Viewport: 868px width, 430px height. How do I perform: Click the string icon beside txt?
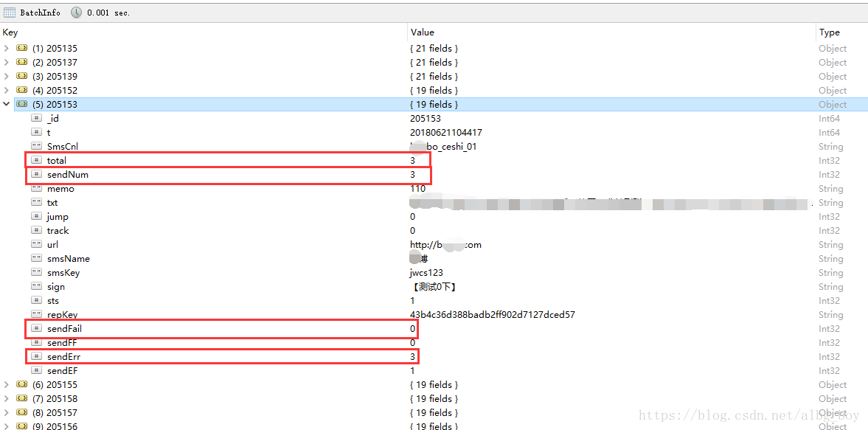click(x=37, y=203)
